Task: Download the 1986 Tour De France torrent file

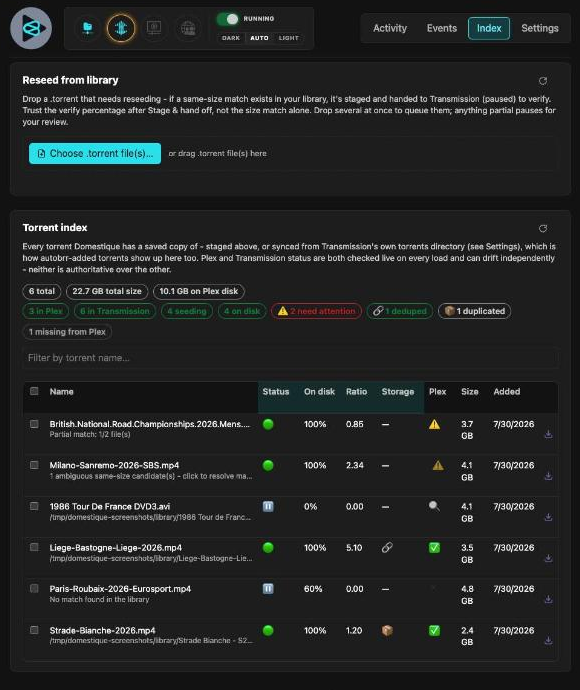Action: click(548, 517)
